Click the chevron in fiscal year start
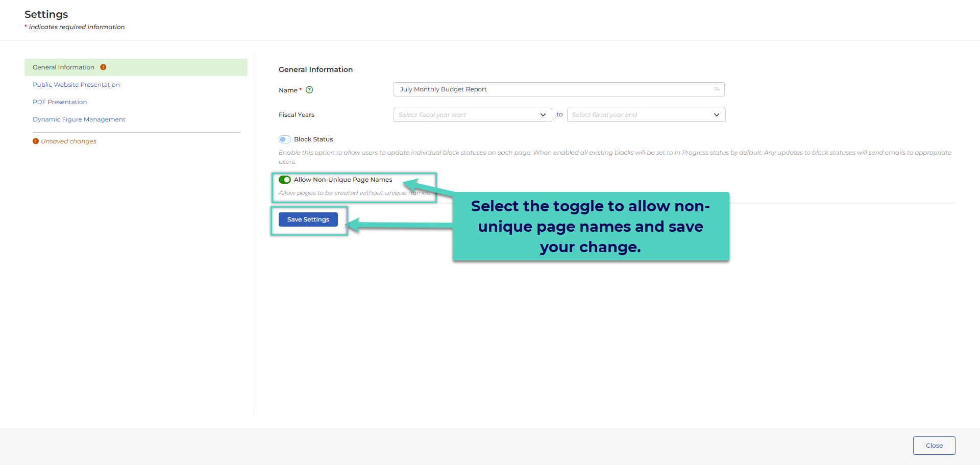The width and height of the screenshot is (980, 465). 543,115
